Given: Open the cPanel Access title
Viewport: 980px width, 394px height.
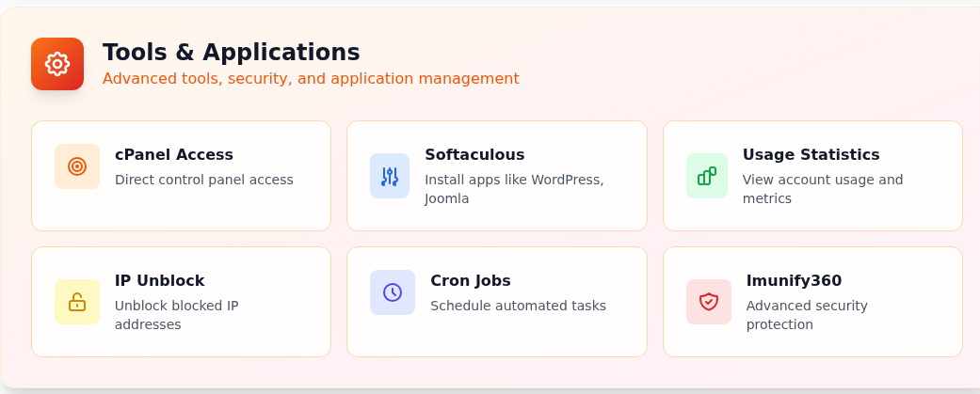Looking at the screenshot, I should click(x=174, y=155).
